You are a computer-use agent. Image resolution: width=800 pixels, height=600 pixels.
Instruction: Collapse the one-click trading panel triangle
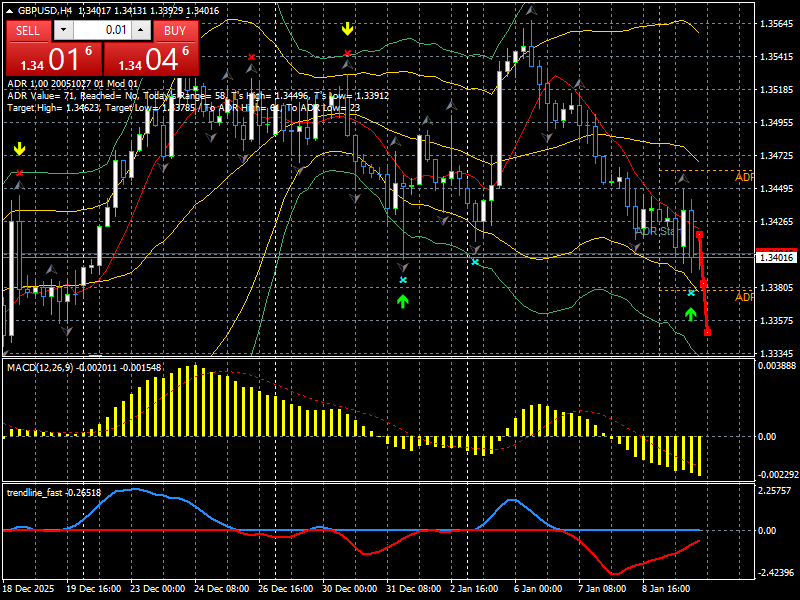10,11
